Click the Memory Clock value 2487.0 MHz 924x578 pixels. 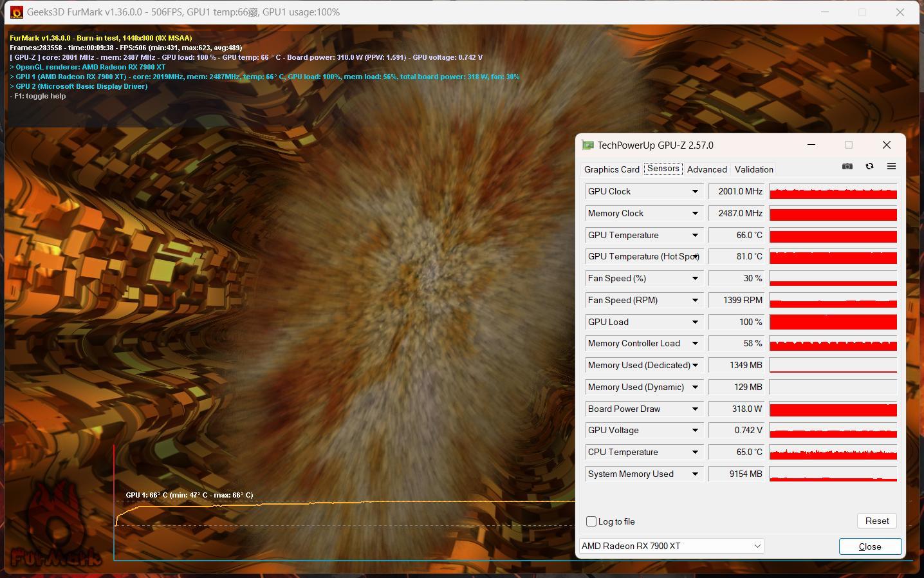pyautogui.click(x=736, y=213)
